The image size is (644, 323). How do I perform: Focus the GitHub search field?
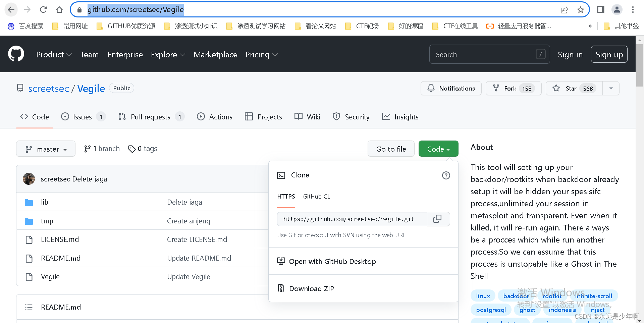coord(489,54)
